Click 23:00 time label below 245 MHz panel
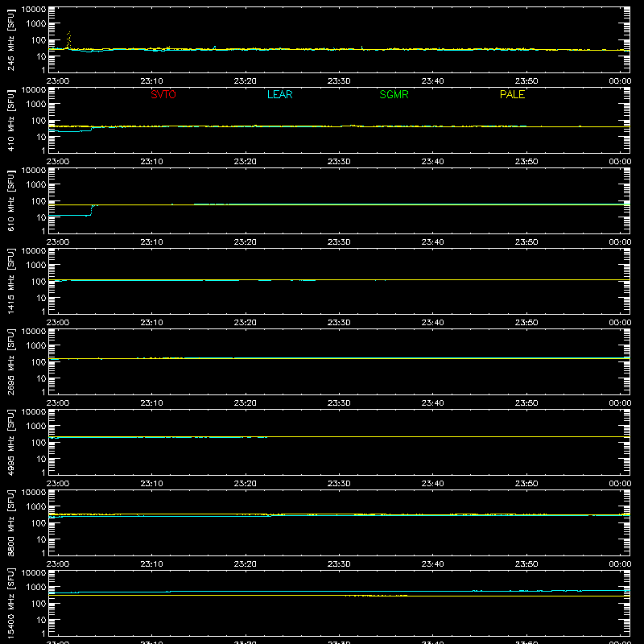The height and width of the screenshot is (644, 644). [57, 81]
